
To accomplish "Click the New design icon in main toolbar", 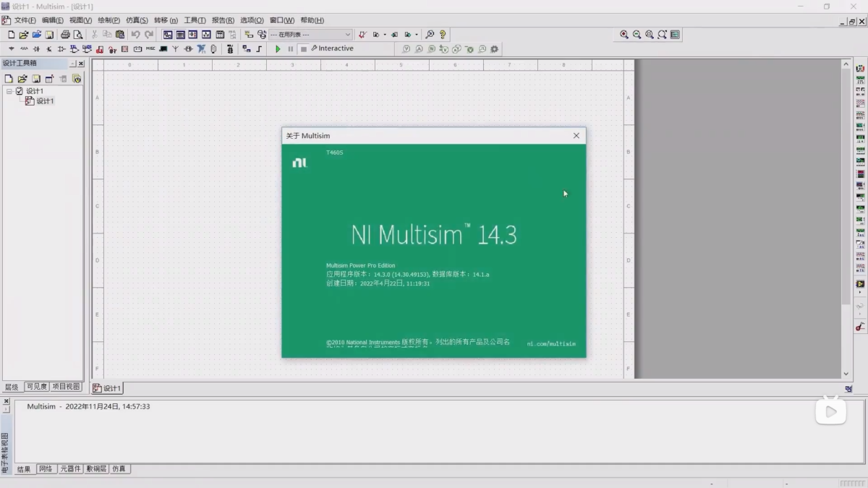I will click(x=11, y=35).
